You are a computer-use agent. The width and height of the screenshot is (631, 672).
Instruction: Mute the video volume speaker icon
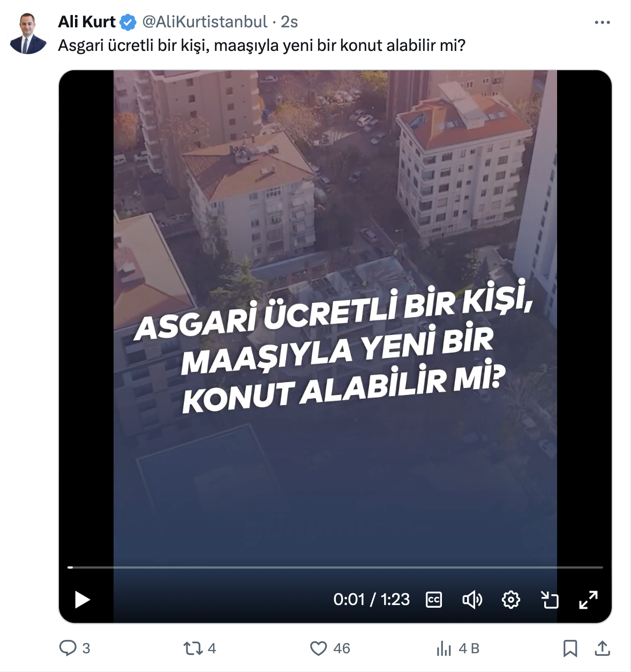(x=472, y=600)
